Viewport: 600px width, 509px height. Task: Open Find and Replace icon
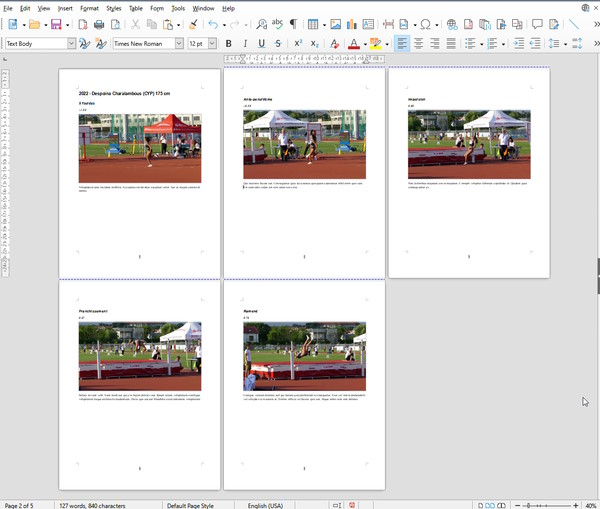[x=260, y=24]
